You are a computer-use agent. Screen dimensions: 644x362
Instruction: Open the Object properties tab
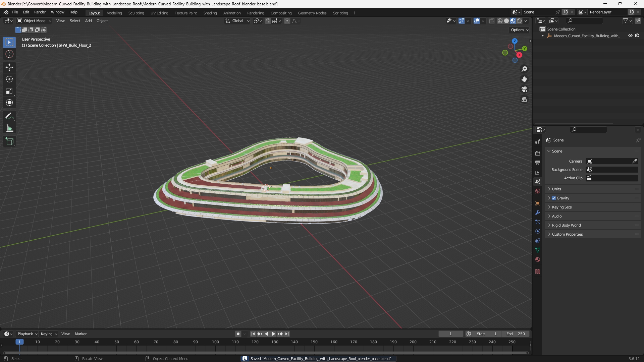(538, 203)
